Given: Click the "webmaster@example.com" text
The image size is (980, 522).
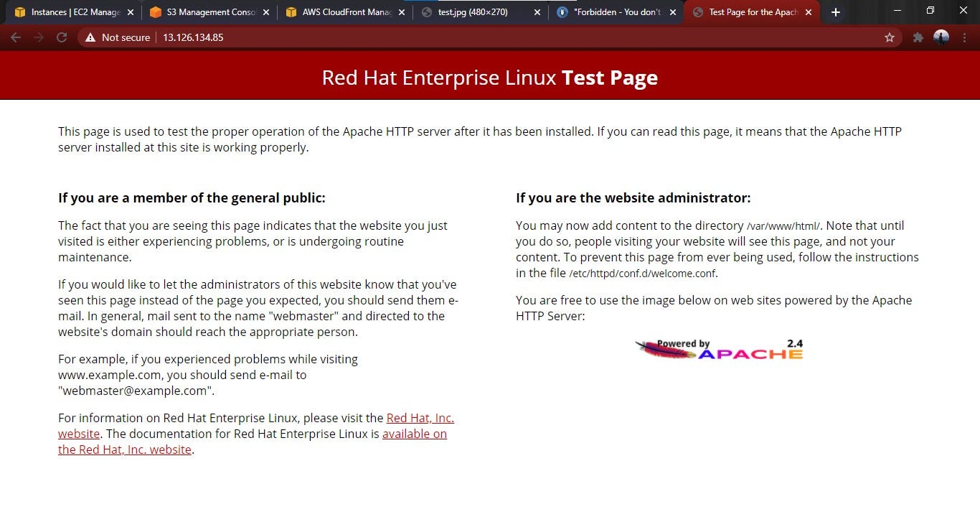Looking at the screenshot, I should (x=135, y=391).
